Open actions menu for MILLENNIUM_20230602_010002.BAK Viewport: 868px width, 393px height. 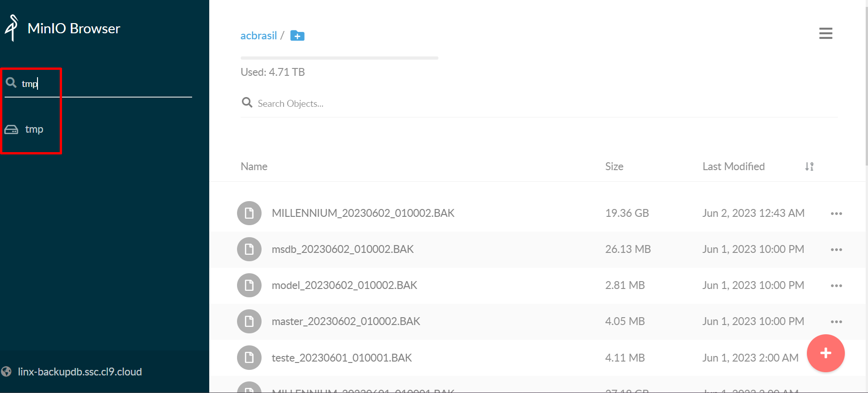coord(836,214)
